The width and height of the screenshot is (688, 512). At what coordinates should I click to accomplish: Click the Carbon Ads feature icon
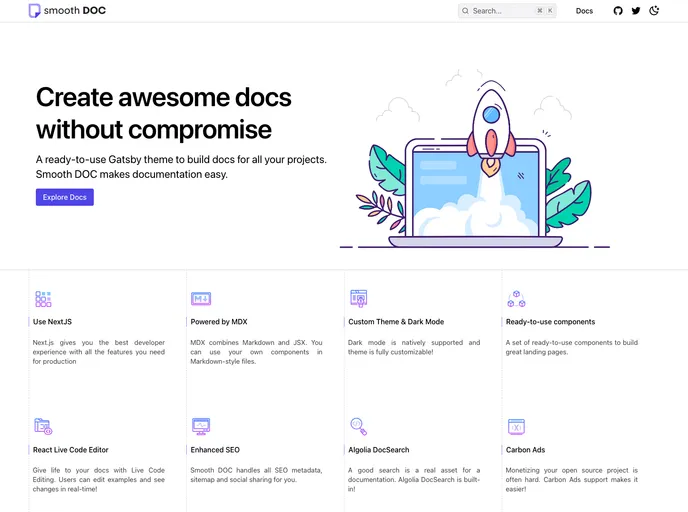(516, 426)
